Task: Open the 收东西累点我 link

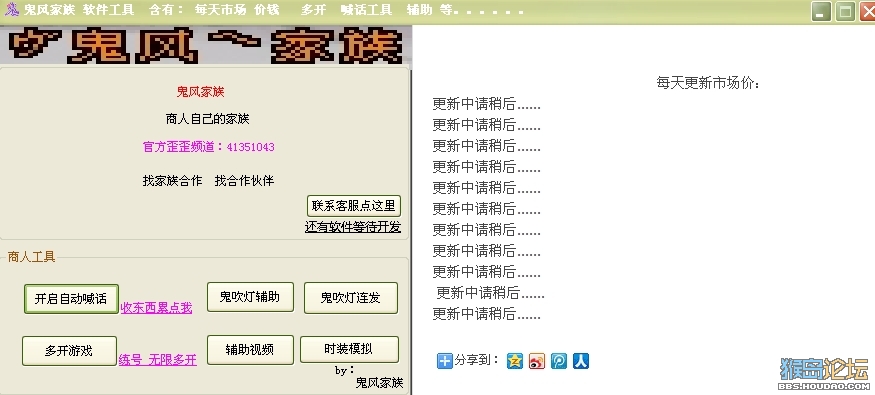Action: (x=156, y=307)
